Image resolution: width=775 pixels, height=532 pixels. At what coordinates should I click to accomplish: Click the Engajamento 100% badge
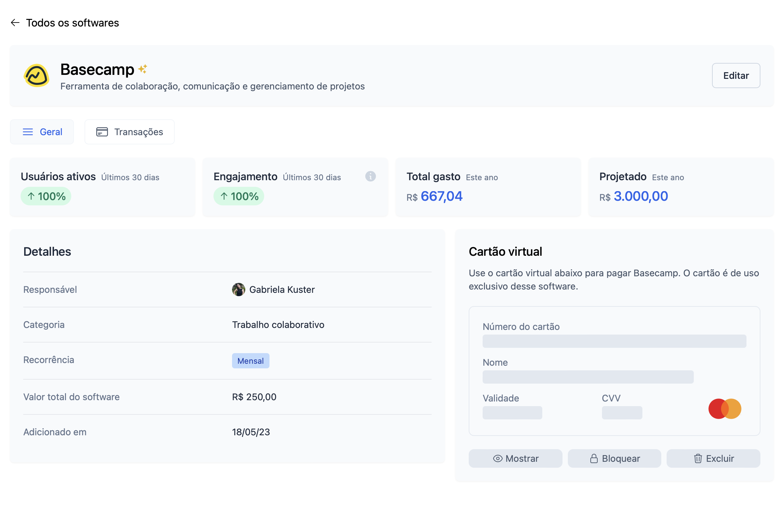pos(239,196)
